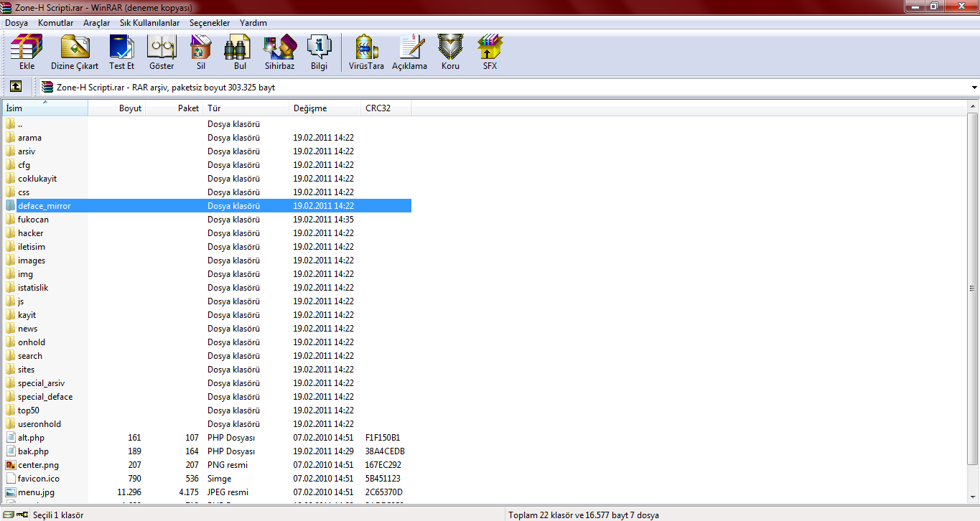Click the vertical scrollbar down arrow
Viewport: 980px width, 521px height.
[x=974, y=498]
